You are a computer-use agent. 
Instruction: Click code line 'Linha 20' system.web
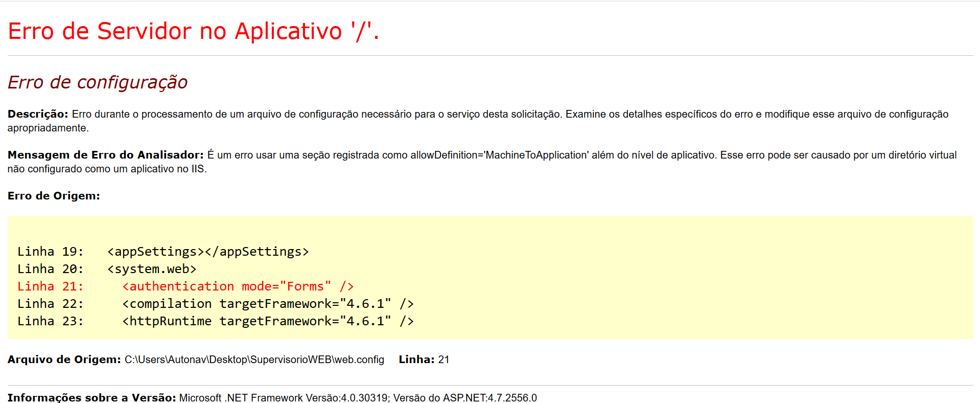[107, 269]
